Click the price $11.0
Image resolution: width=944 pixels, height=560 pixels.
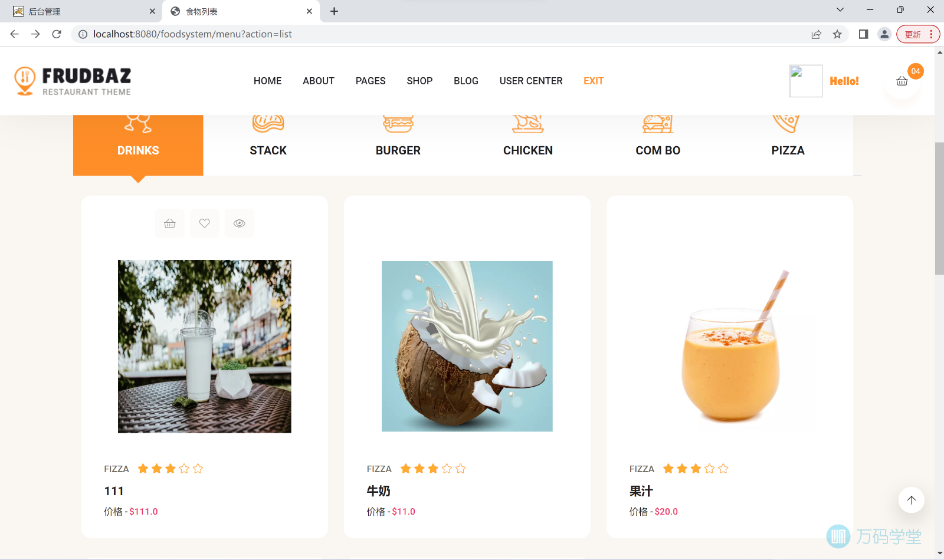point(404,512)
